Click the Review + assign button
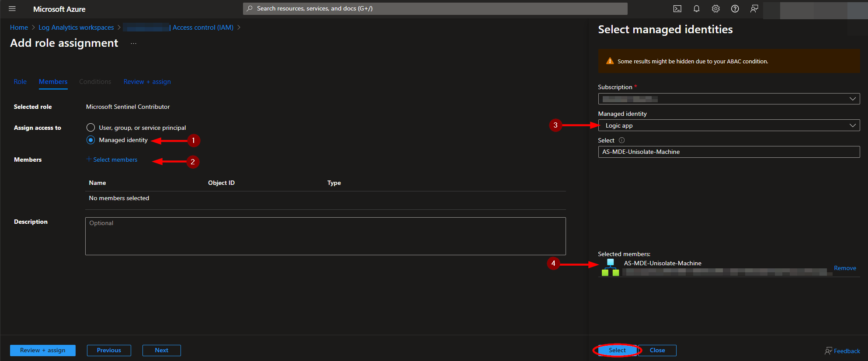This screenshot has width=868, height=361. click(43, 351)
